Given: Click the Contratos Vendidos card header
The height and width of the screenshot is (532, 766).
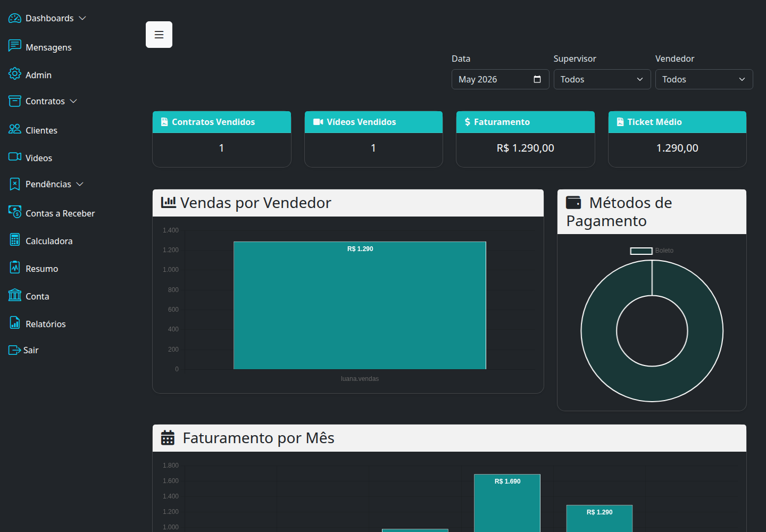Looking at the screenshot, I should (222, 122).
